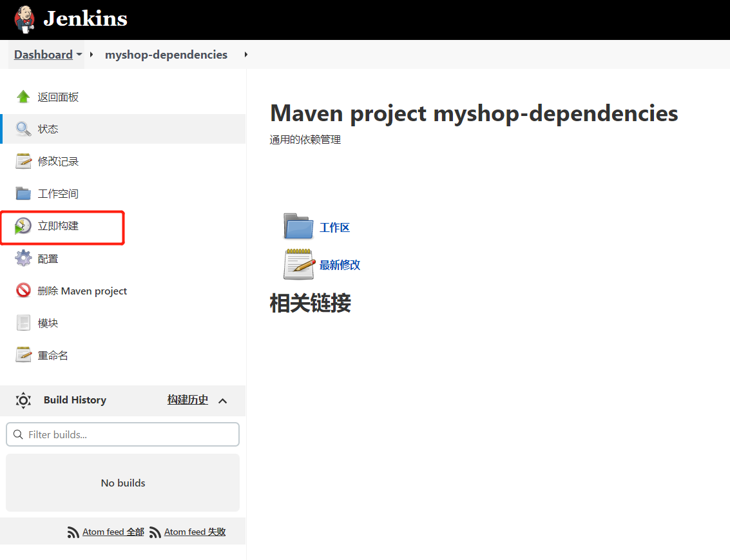Click the clock 立即构建 icon
This screenshot has width=730, height=560.
coord(23,226)
